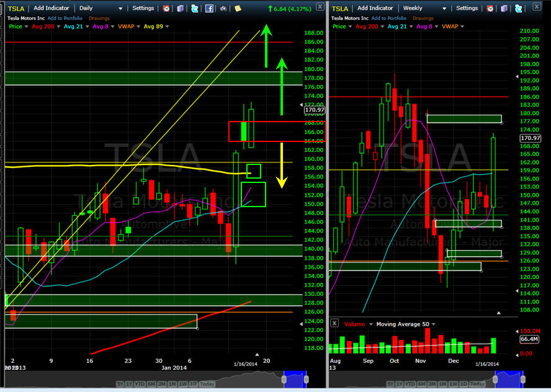Select 1D range in Daily chart

(193, 384)
